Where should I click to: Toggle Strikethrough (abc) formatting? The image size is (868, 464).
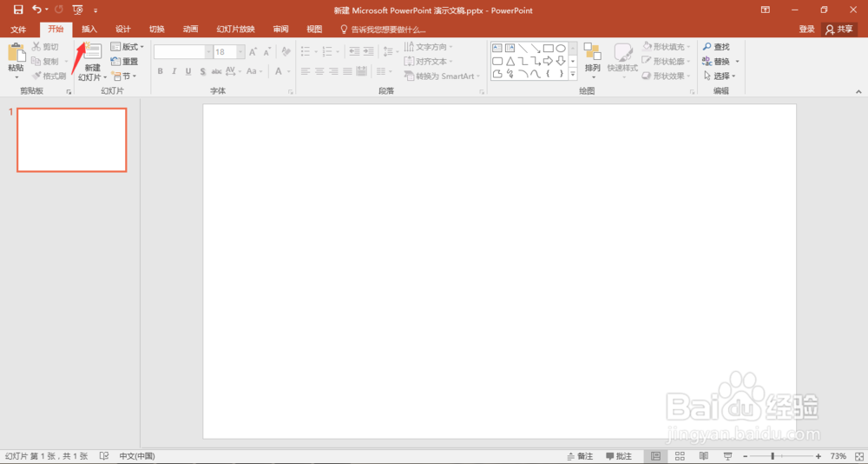[216, 71]
